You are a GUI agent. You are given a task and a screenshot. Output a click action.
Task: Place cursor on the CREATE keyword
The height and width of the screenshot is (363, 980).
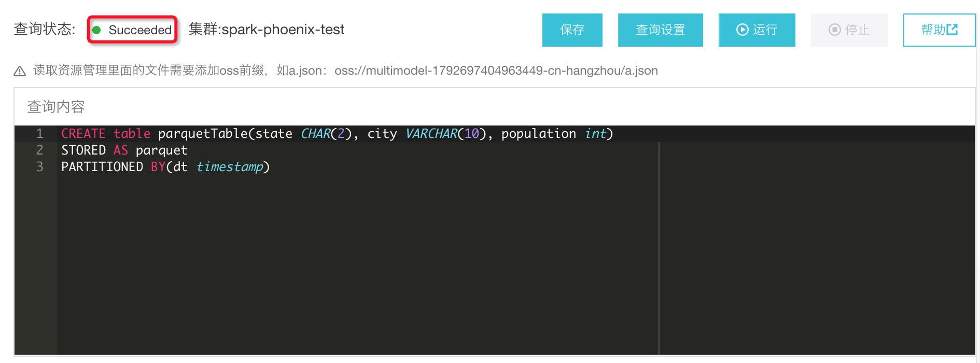tap(83, 134)
